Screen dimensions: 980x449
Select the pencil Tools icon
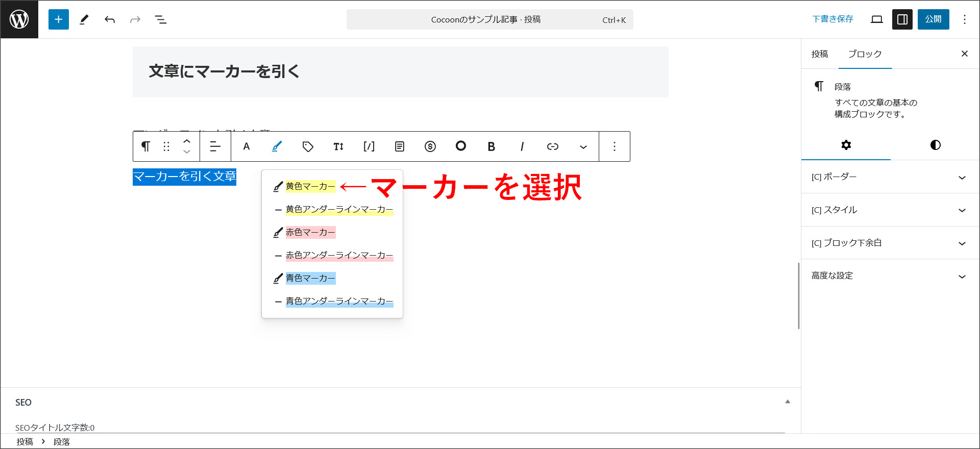click(84, 19)
